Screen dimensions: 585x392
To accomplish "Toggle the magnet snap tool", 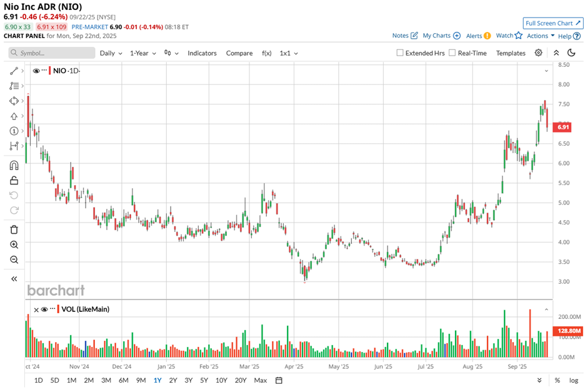I will coord(14,166).
